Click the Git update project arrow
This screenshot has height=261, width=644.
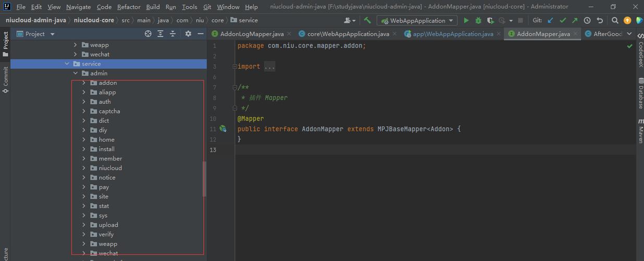click(x=550, y=20)
